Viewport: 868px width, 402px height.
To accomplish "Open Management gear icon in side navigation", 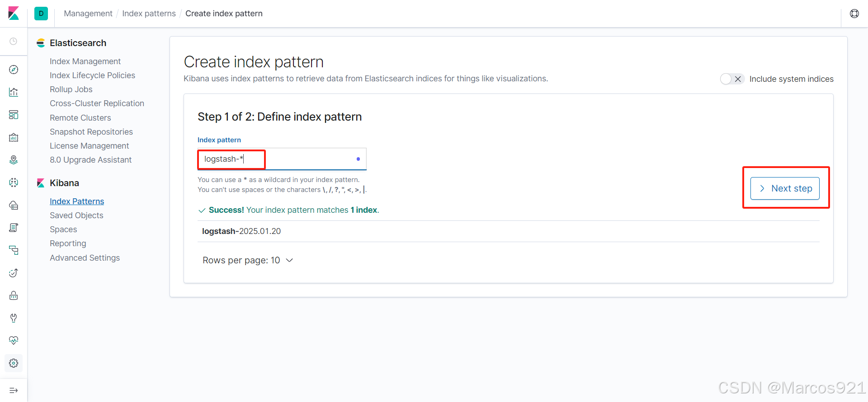I will [x=14, y=363].
